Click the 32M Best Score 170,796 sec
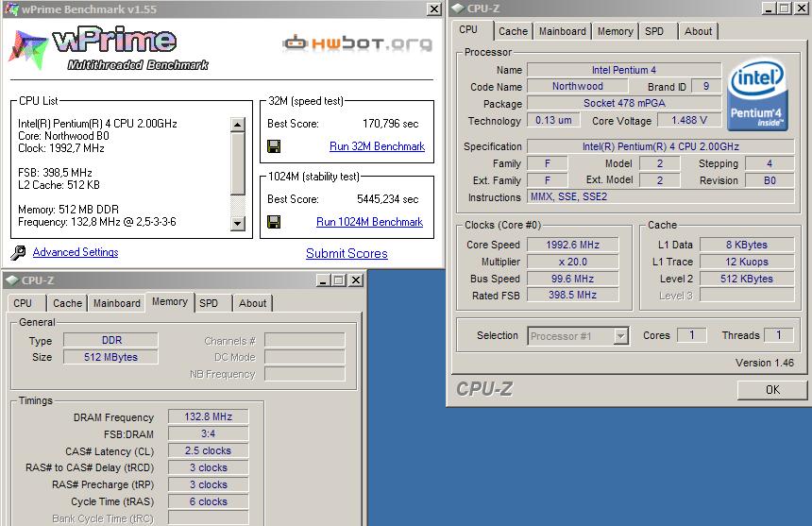Viewport: 812px width, 526px height. coord(390,124)
